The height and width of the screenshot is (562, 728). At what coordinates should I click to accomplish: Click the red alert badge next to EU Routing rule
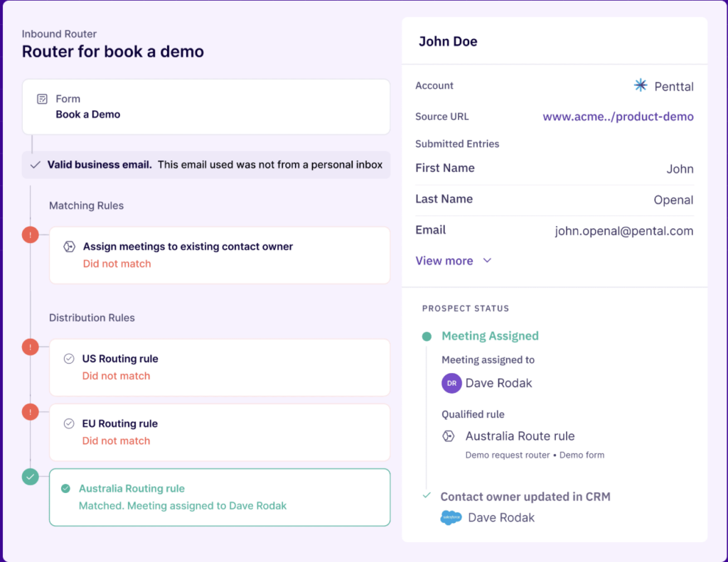coord(30,411)
